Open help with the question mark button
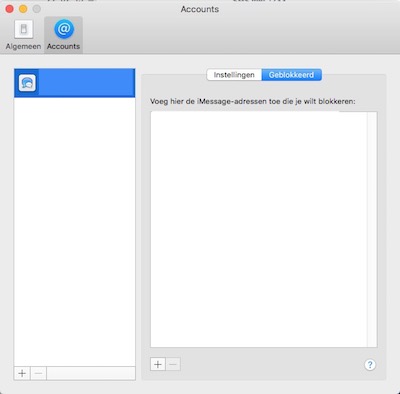400x394 pixels. coord(370,365)
